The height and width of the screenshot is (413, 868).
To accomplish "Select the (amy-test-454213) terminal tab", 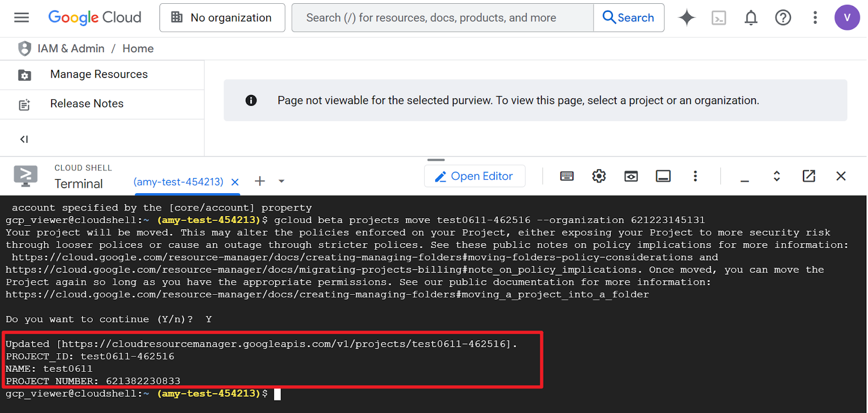I will point(178,182).
